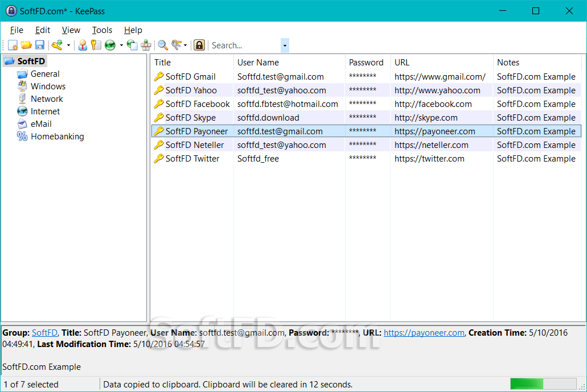Click the key icon beside SoftFD Twitter
The height and width of the screenshot is (392, 587).
point(159,159)
